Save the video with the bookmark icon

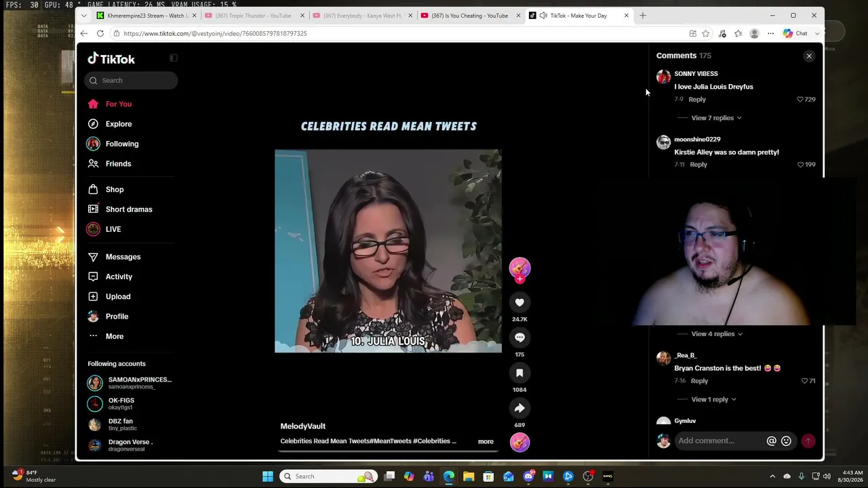click(x=519, y=373)
